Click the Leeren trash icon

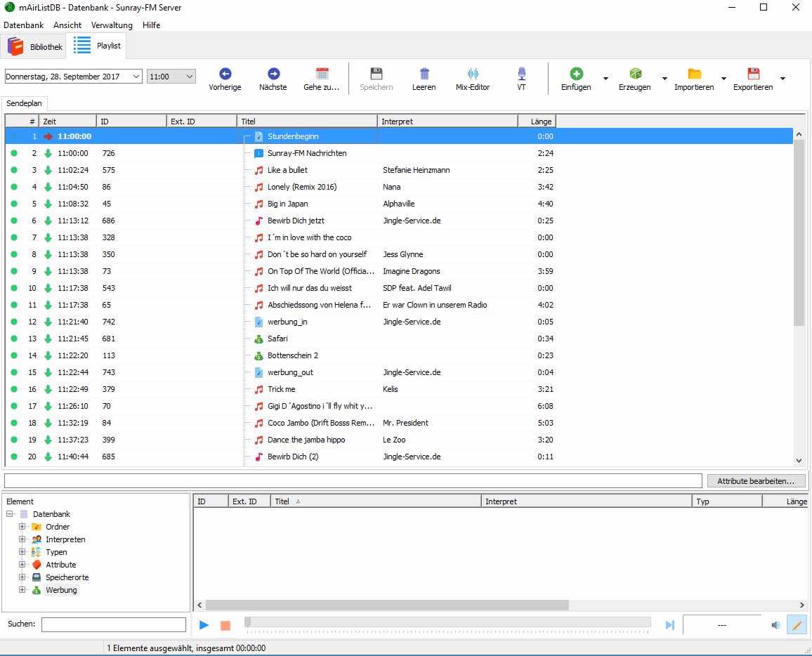coord(424,74)
